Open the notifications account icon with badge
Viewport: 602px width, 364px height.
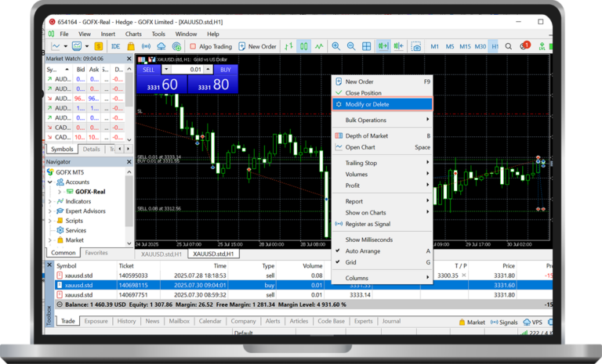(x=524, y=45)
